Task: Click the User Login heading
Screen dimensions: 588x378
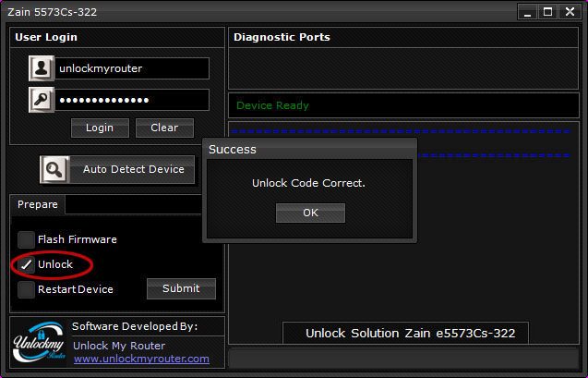Action: click(x=46, y=37)
